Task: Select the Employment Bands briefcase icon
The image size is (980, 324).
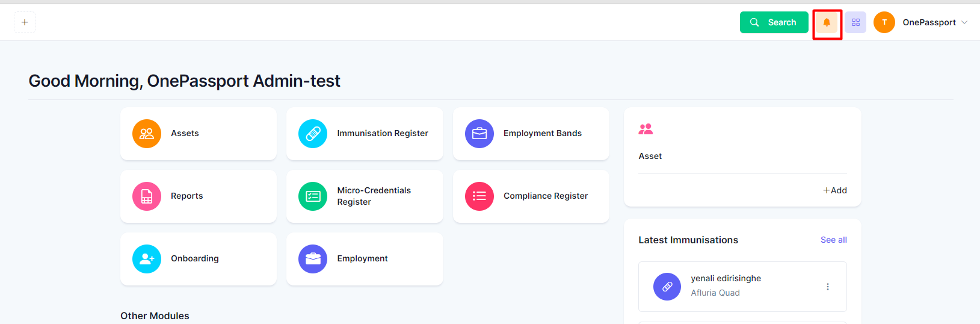Action: (x=479, y=134)
